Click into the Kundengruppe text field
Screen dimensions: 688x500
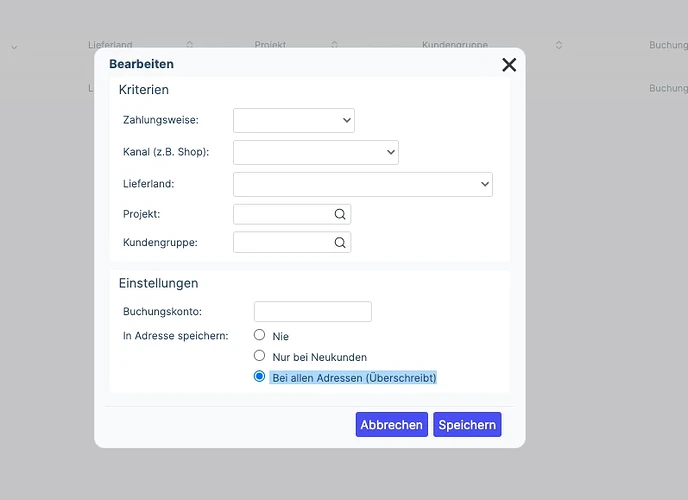click(x=283, y=243)
